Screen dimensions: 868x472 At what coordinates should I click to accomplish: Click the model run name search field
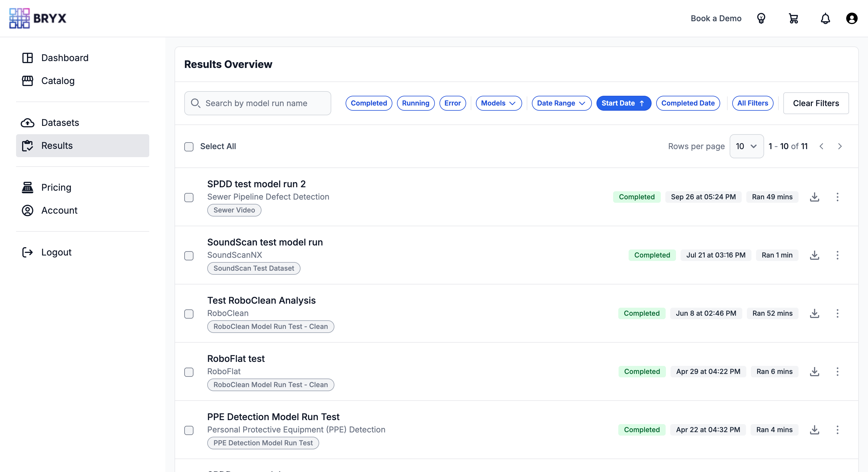257,103
